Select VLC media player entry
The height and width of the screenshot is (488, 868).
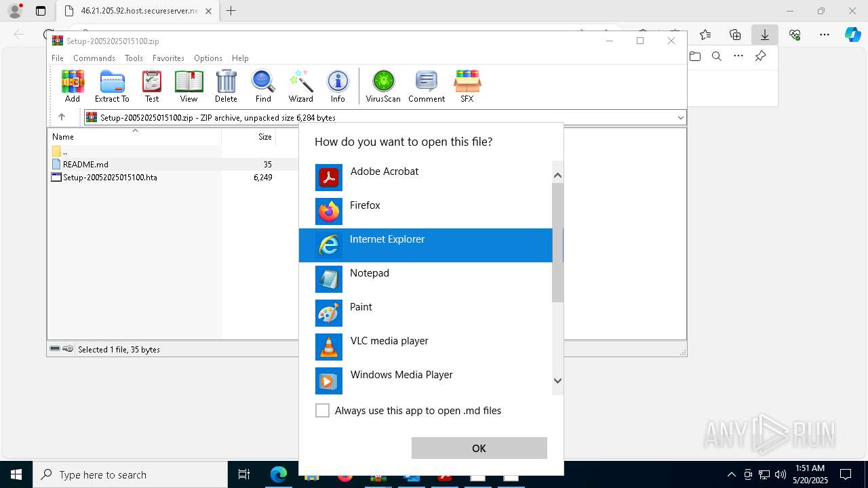coord(426,347)
